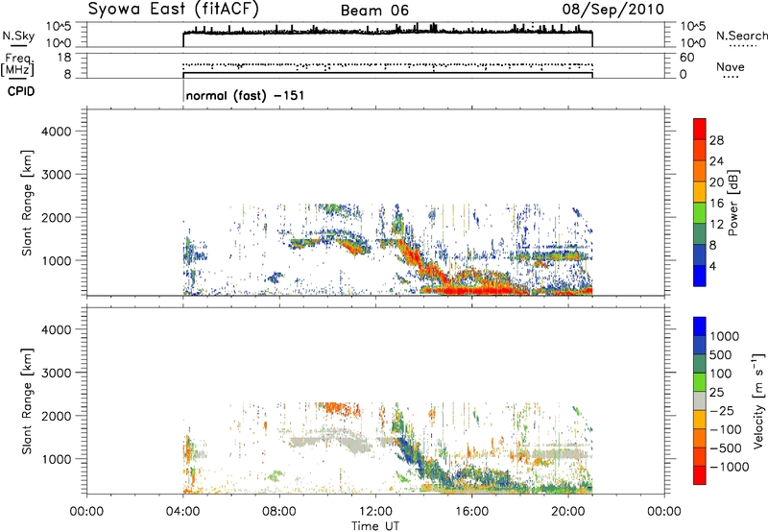Select the 'normal (fast) -151' CPID text
The width and height of the screenshot is (768, 532).
(246, 95)
